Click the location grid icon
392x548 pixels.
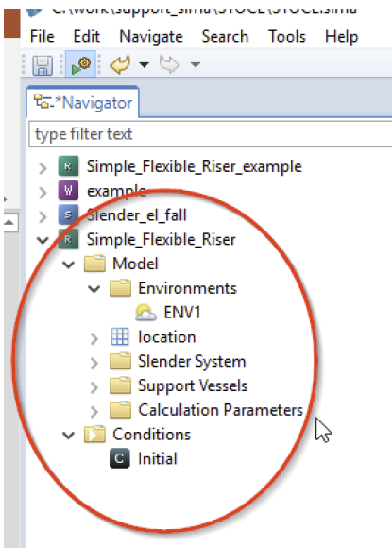pos(120,336)
